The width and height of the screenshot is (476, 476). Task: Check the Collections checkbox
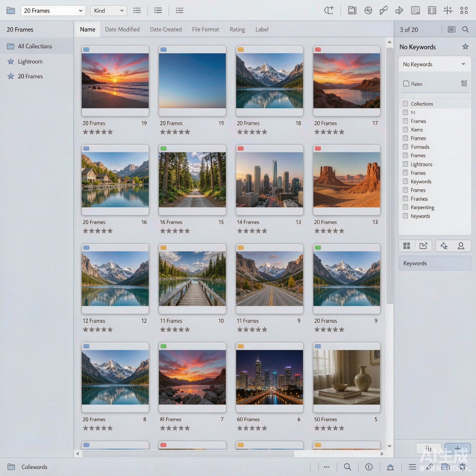pyautogui.click(x=405, y=103)
